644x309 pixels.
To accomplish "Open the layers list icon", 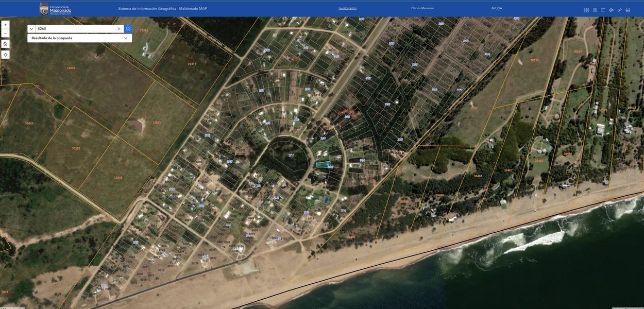I will point(595,10).
